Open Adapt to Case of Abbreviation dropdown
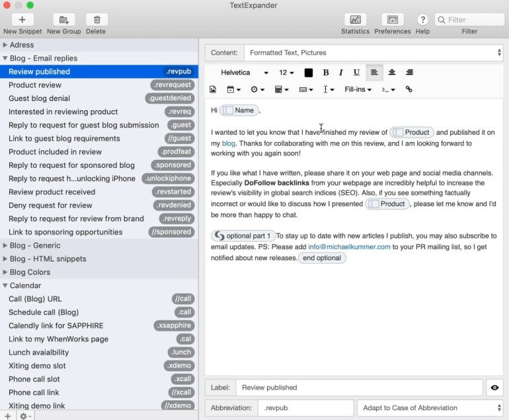Image resolution: width=509 pixels, height=420 pixels. pos(430,407)
